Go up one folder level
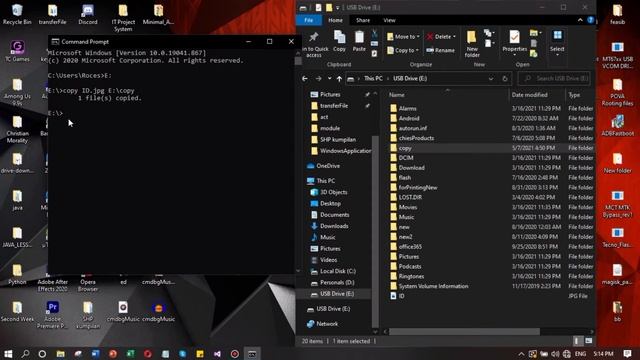Viewport: 640px width, 360px height. click(x=339, y=78)
